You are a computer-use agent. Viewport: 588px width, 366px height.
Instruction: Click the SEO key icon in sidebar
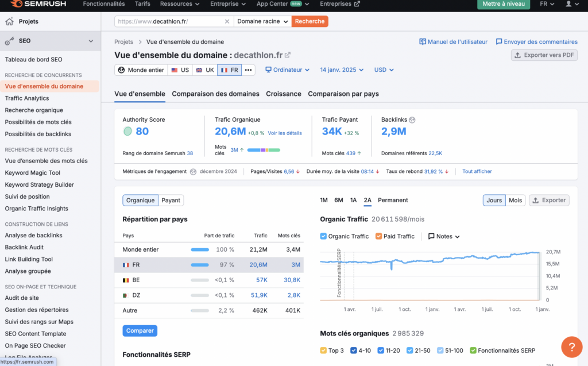click(x=9, y=41)
